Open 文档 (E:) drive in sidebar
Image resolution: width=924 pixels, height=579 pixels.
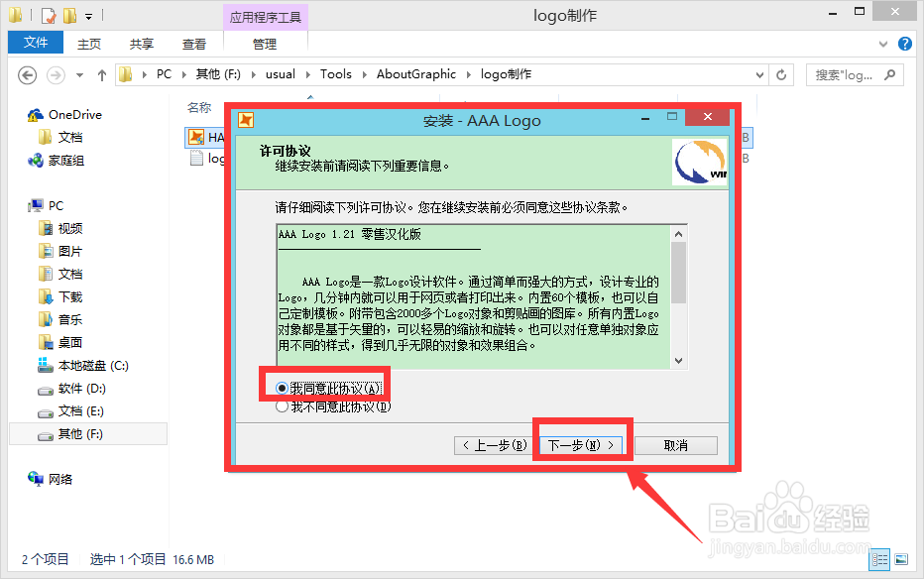(x=71, y=411)
